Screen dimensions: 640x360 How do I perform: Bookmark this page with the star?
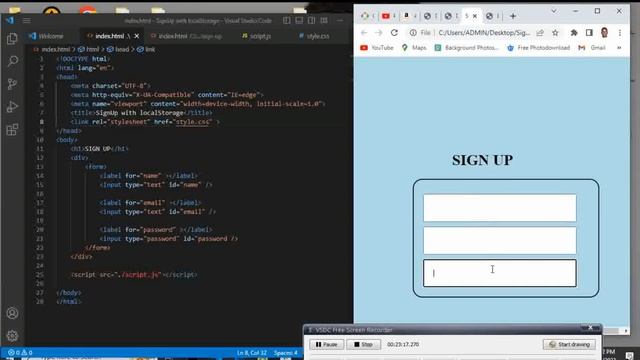(555, 33)
